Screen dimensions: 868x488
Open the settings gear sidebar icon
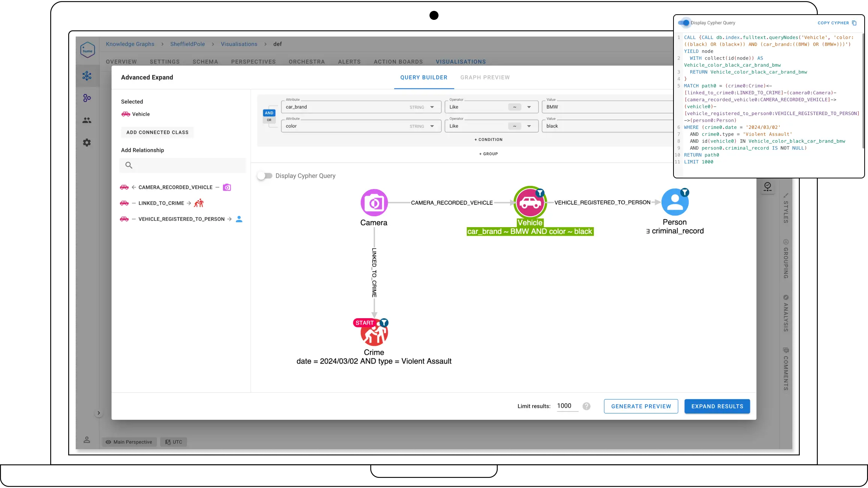coord(87,142)
